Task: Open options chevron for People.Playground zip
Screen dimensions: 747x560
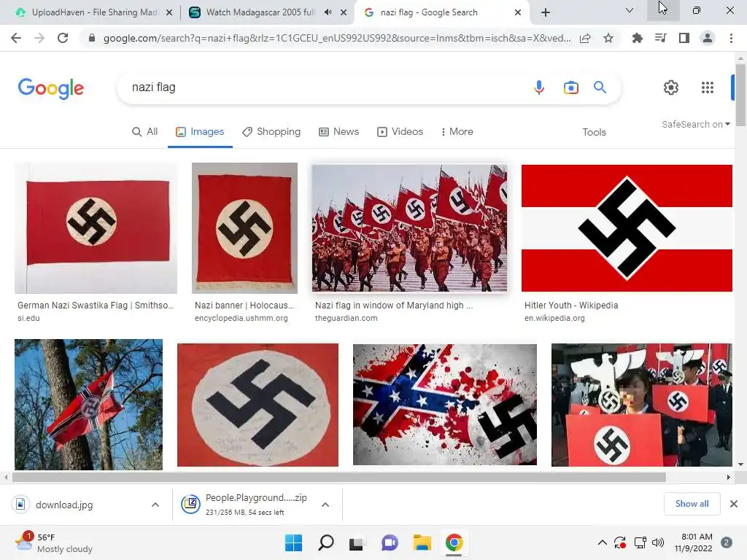Action: tap(325, 505)
